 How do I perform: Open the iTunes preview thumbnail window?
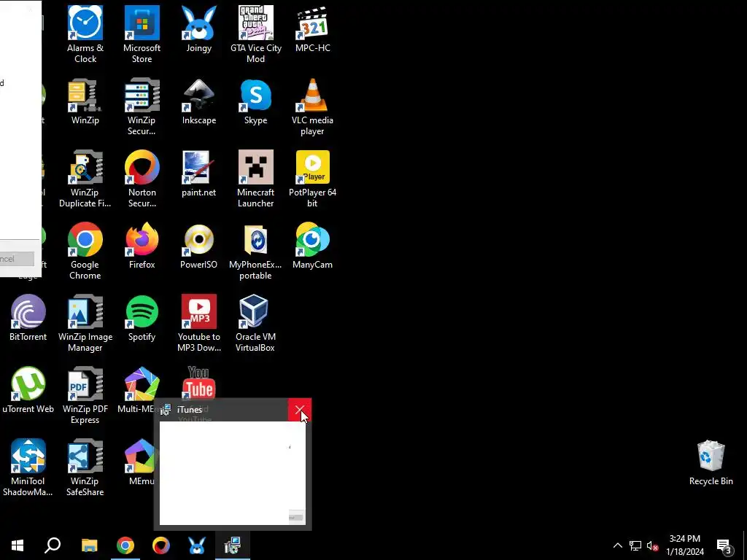233,472
